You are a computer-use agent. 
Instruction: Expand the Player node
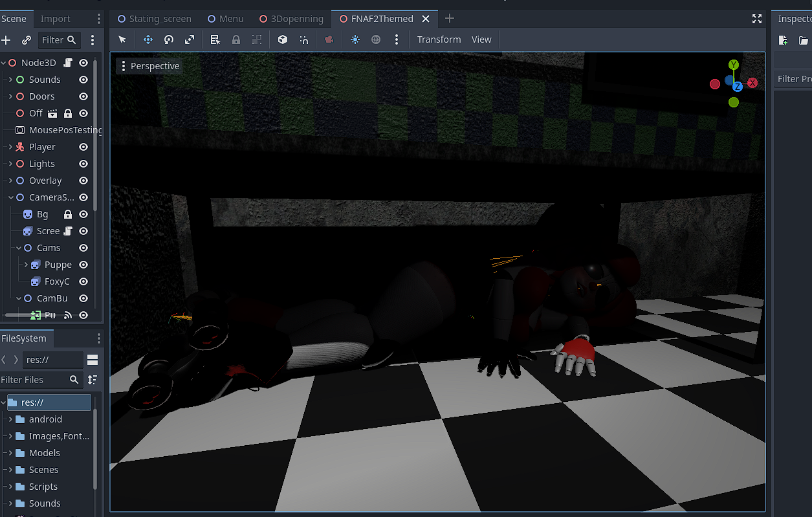coord(10,147)
